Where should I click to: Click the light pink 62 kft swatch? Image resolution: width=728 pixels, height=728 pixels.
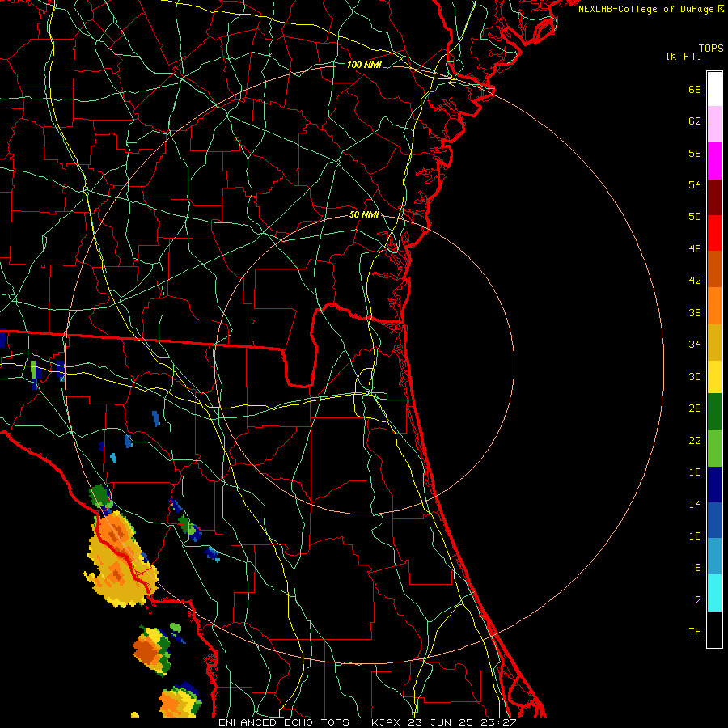click(x=714, y=124)
